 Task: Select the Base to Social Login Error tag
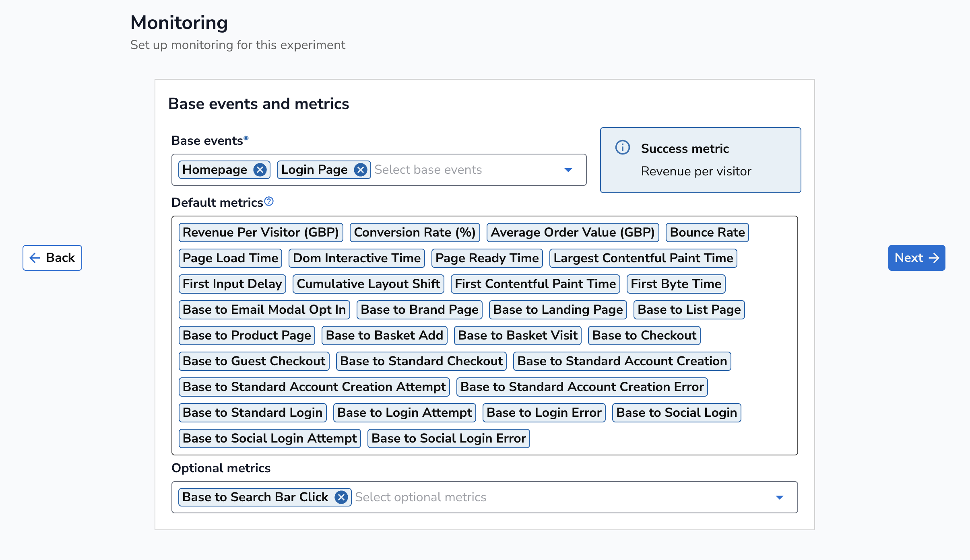448,439
